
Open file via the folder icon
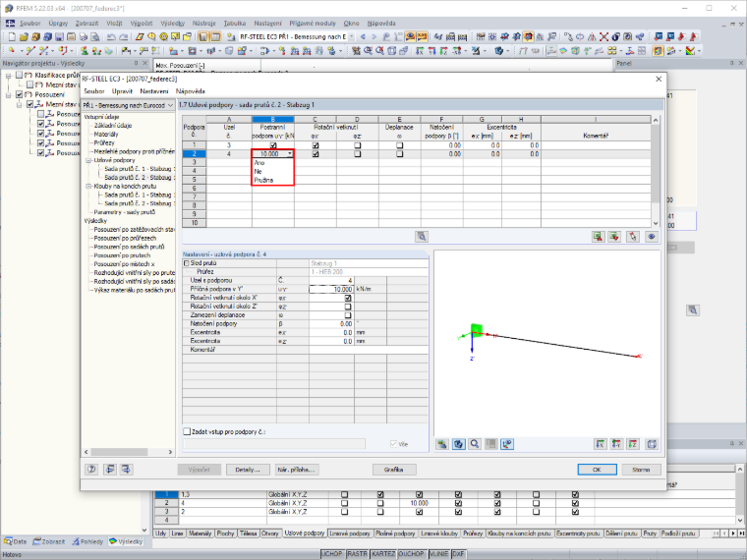(x=24, y=36)
